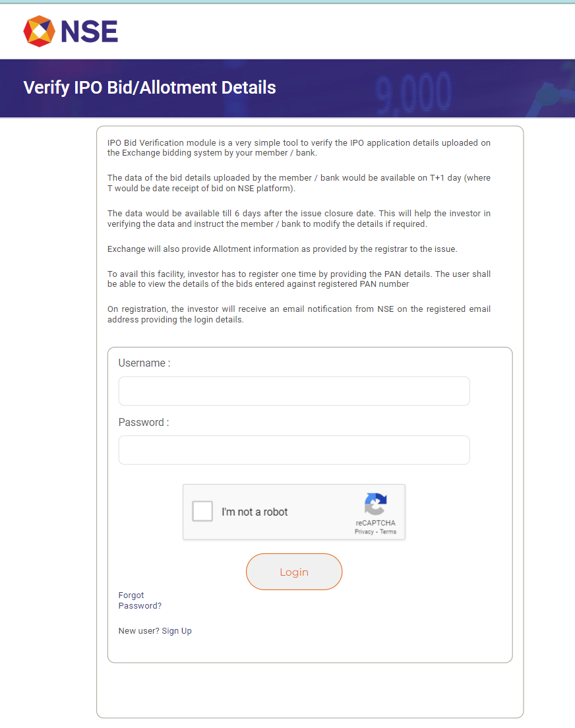The image size is (575, 728).
Task: Click the paragraph starting "To avail this facility"
Action: (x=299, y=279)
